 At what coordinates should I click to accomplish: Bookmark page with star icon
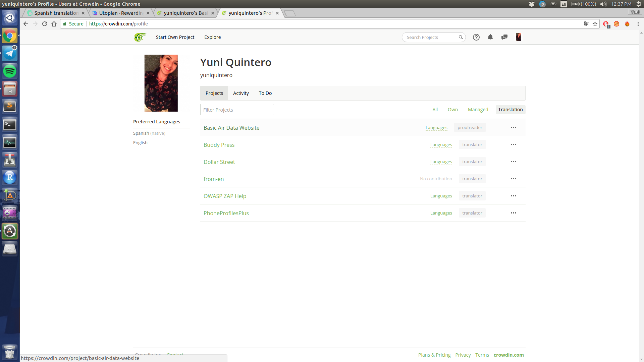pyautogui.click(x=595, y=24)
